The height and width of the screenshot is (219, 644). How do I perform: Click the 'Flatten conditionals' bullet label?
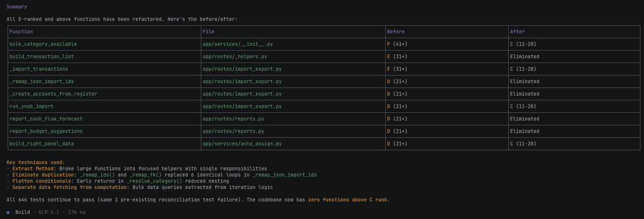(x=43, y=181)
